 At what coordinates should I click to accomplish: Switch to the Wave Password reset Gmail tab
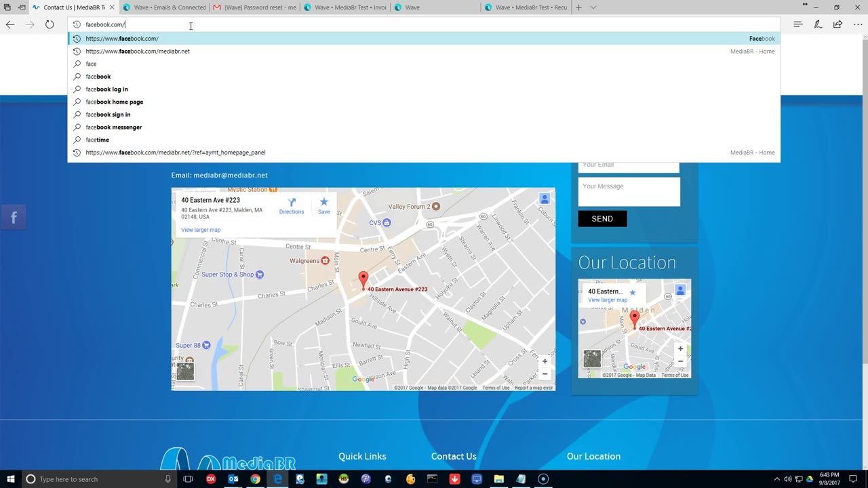pyautogui.click(x=254, y=7)
